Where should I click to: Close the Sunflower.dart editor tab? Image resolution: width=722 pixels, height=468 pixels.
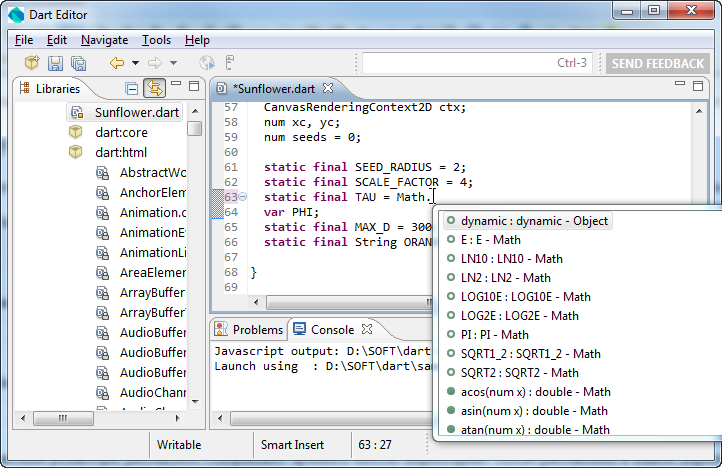click(328, 88)
